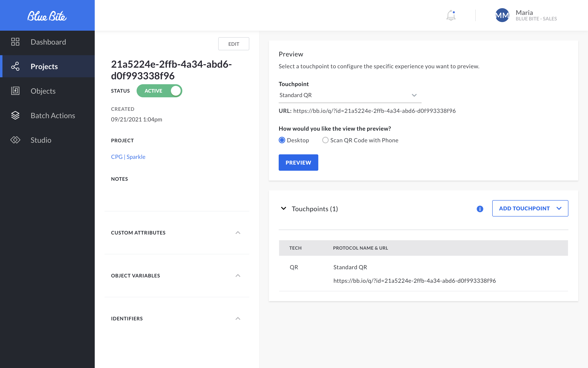
Task: Click Maria's Blue Bite - Sales profile name
Action: click(x=536, y=15)
